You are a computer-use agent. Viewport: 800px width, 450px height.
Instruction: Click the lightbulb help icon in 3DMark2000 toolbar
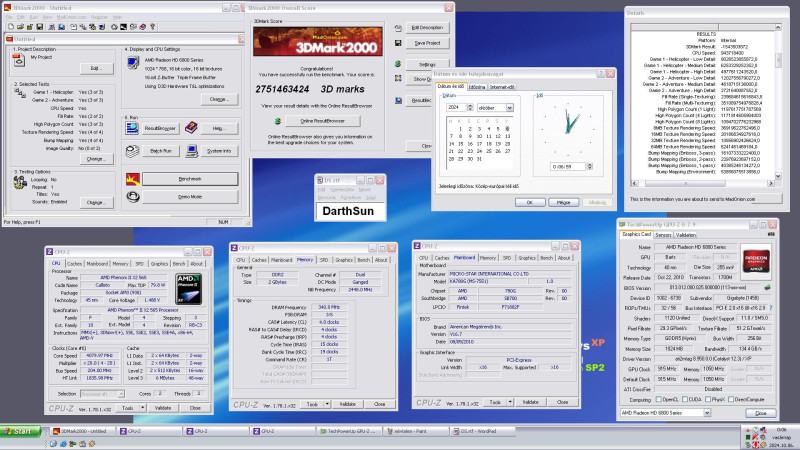(x=152, y=27)
